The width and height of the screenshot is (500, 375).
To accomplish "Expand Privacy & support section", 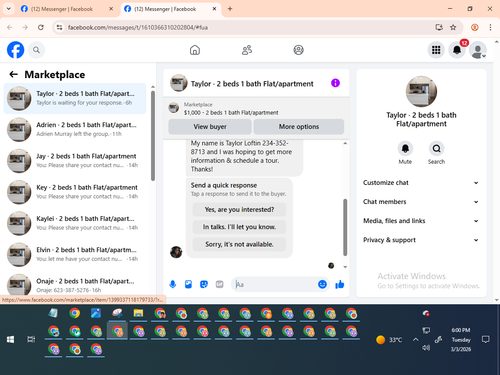I will 421,240.
